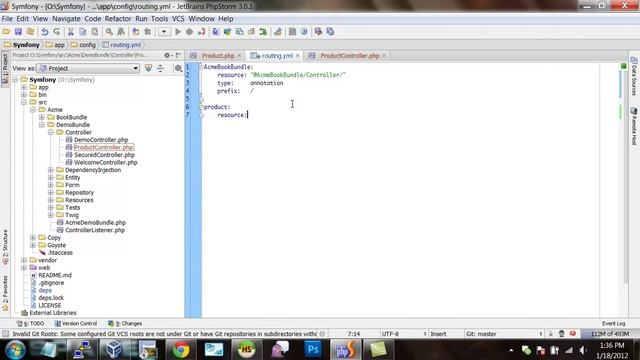Click the Cut (scissors) toolbar icon

(x=71, y=32)
